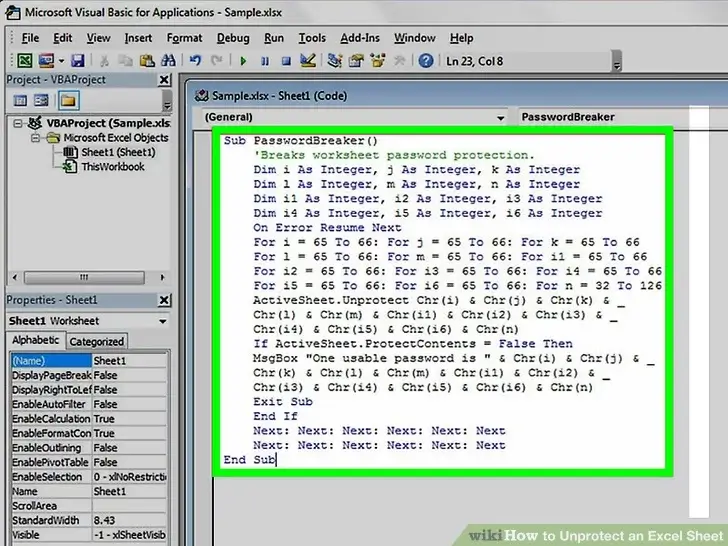The height and width of the screenshot is (546, 728).
Task: Click the EnableSelection value 0 - xlNoRestrictions
Action: click(129, 477)
